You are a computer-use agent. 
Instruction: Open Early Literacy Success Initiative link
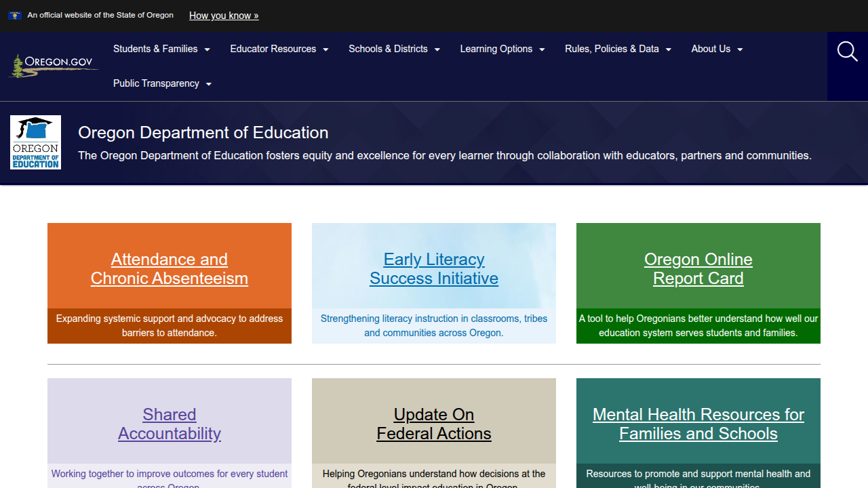point(434,269)
